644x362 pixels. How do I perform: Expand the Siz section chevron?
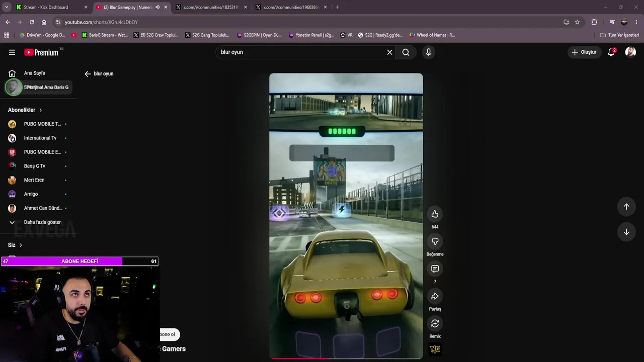click(x=21, y=245)
